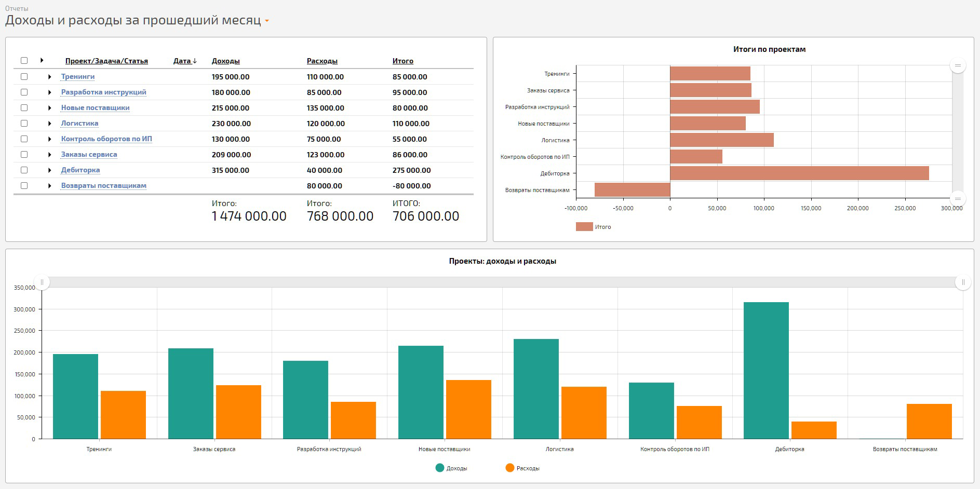
Task: Expand all rows using header triangle
Action: 42,61
